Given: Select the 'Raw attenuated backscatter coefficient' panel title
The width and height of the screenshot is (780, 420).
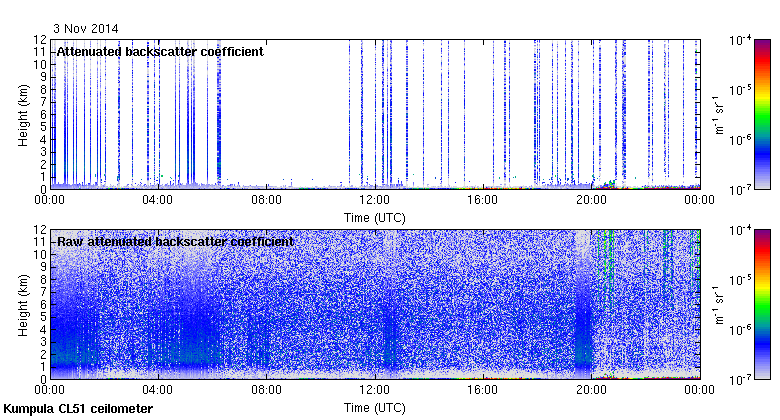Looking at the screenshot, I should [176, 242].
